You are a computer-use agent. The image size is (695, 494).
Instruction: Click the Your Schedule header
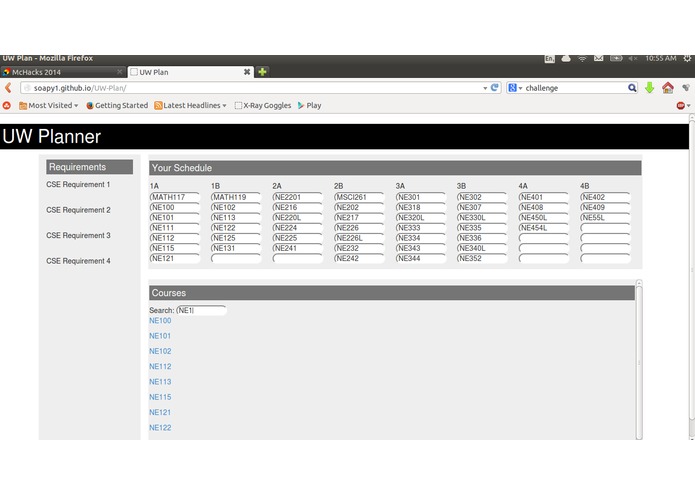395,168
